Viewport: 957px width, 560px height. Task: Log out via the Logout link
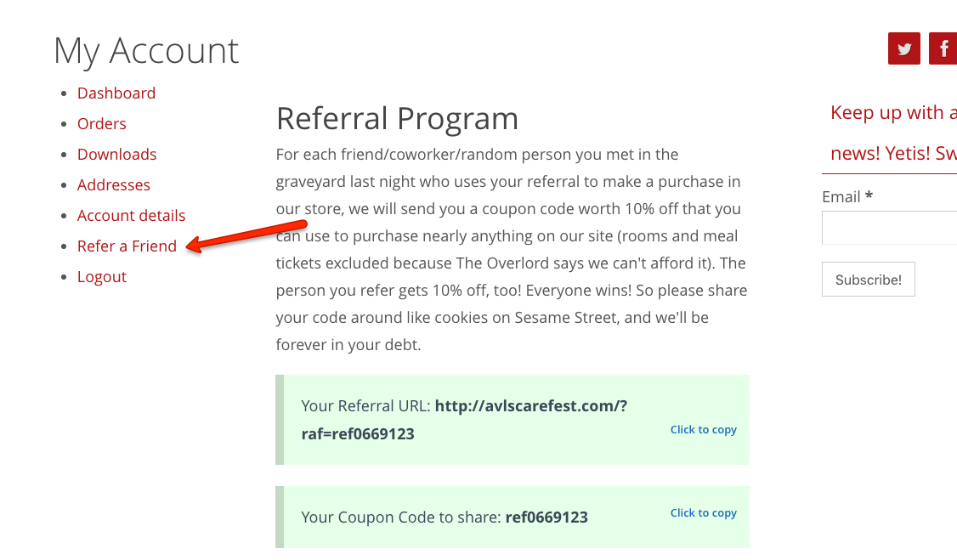tap(102, 276)
